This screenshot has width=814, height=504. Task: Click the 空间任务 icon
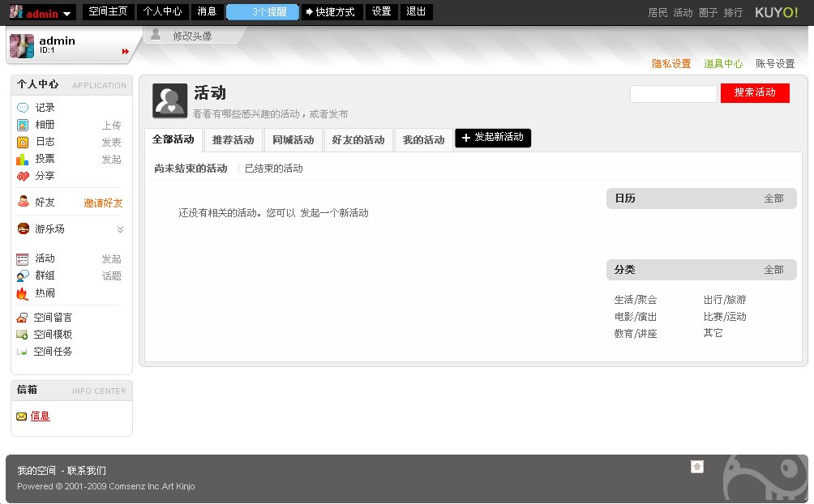22,352
